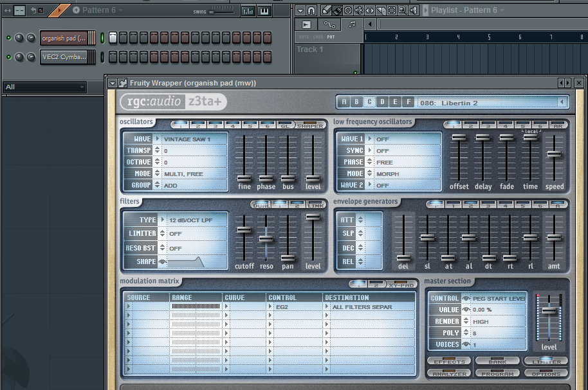Screen dimensions: 588x390
Task: Select oscillator 2 tab
Action: point(198,125)
